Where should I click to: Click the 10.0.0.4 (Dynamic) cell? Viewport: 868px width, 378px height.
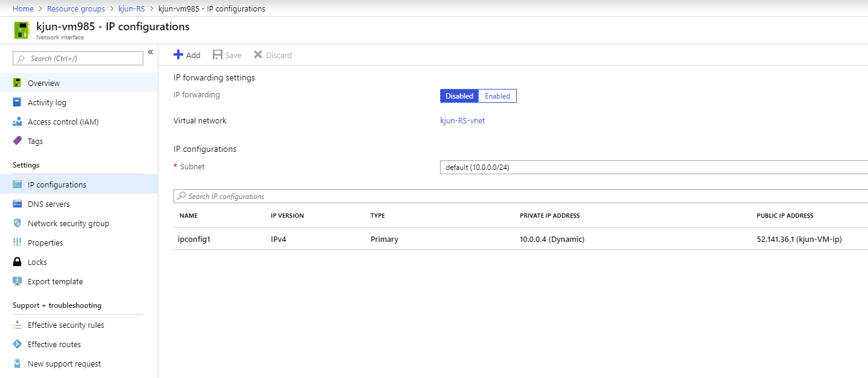552,239
